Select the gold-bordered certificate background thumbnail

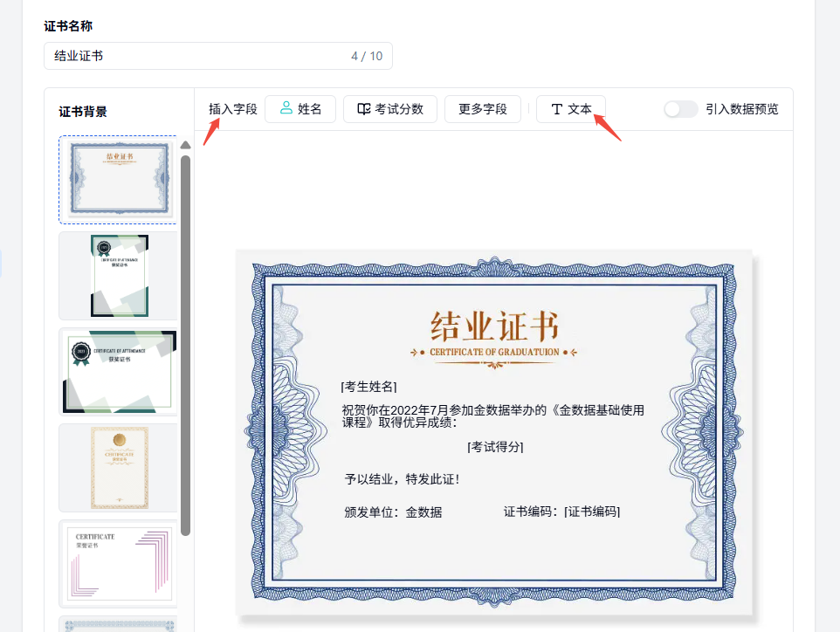point(118,467)
